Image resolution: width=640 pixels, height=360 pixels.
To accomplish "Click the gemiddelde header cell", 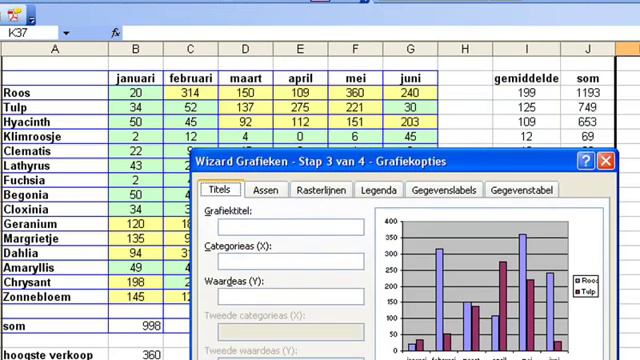I will pyautogui.click(x=527, y=78).
